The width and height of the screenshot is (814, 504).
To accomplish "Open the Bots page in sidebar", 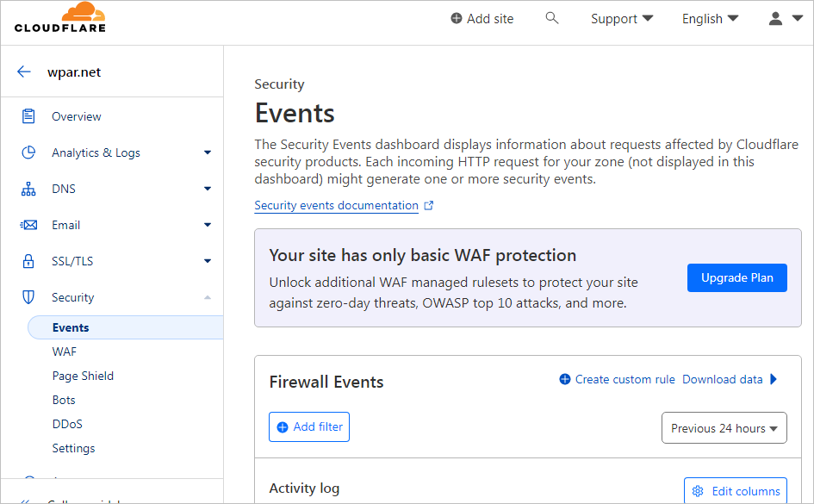I will point(64,400).
